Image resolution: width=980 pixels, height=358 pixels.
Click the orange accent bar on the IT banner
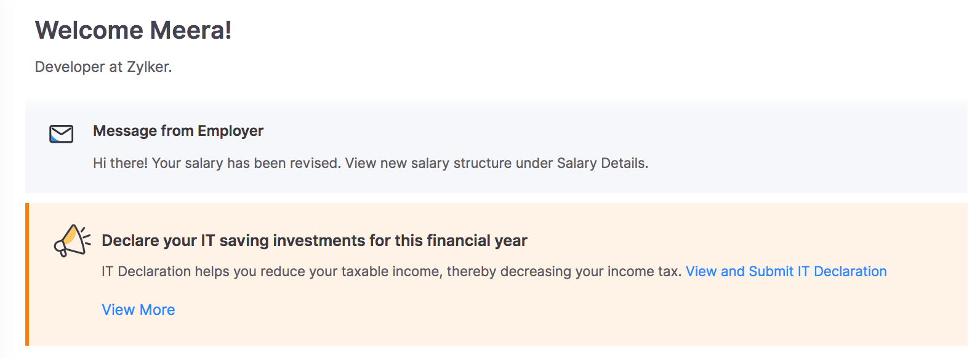[27, 274]
